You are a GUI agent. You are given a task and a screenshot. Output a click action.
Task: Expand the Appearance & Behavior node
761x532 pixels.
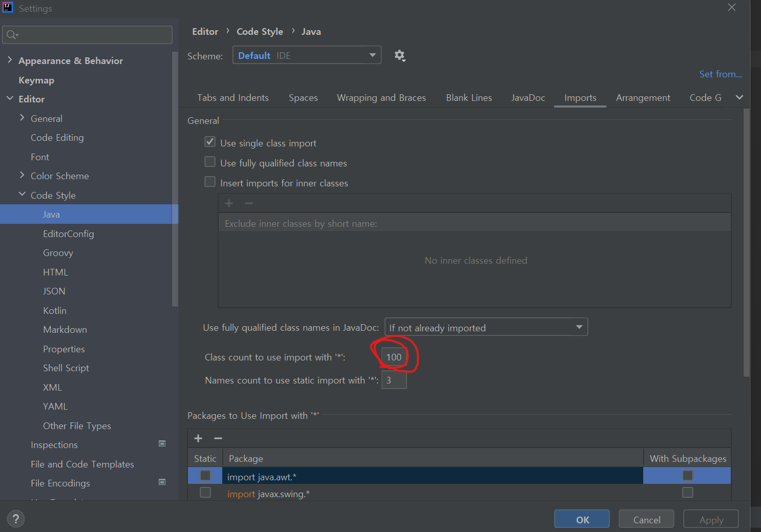point(10,60)
